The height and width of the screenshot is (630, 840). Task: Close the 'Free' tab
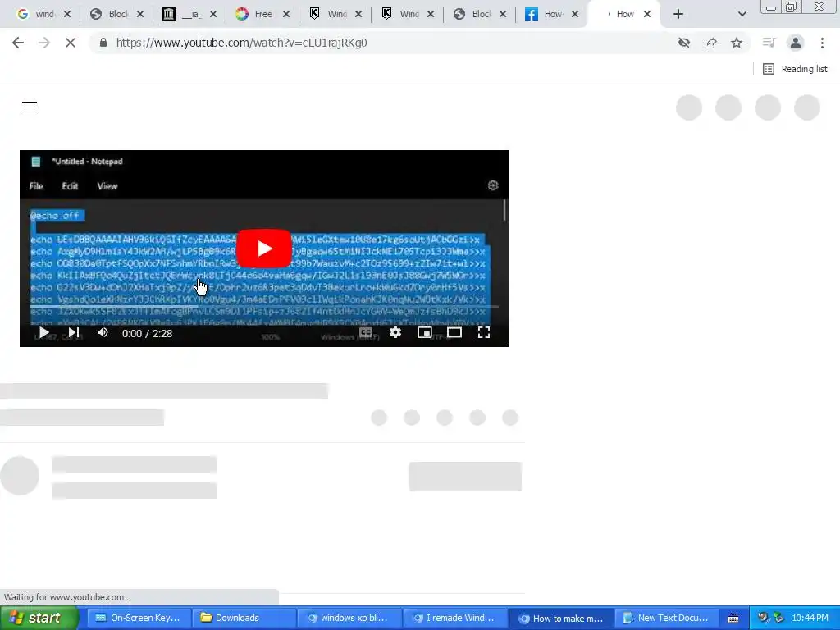pos(286,15)
